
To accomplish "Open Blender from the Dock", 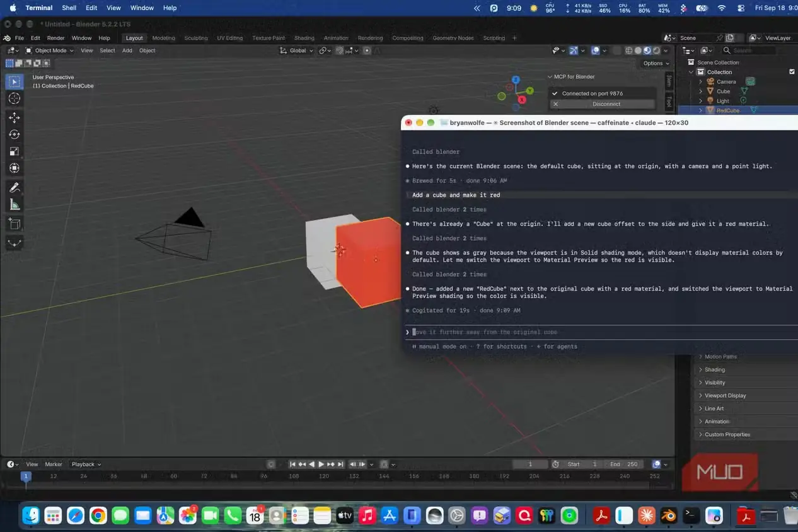I will [670, 516].
